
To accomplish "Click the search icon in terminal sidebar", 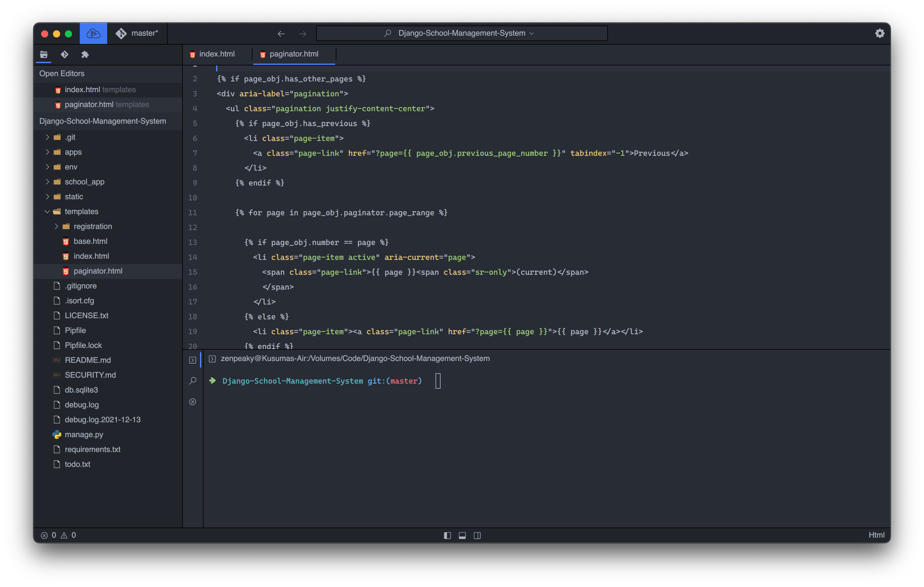I will tap(192, 381).
